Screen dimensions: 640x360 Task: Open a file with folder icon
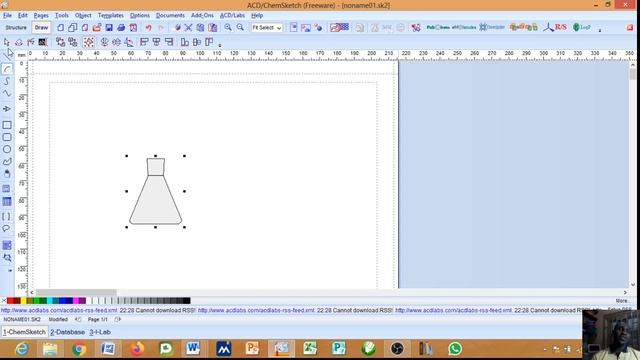point(97,28)
